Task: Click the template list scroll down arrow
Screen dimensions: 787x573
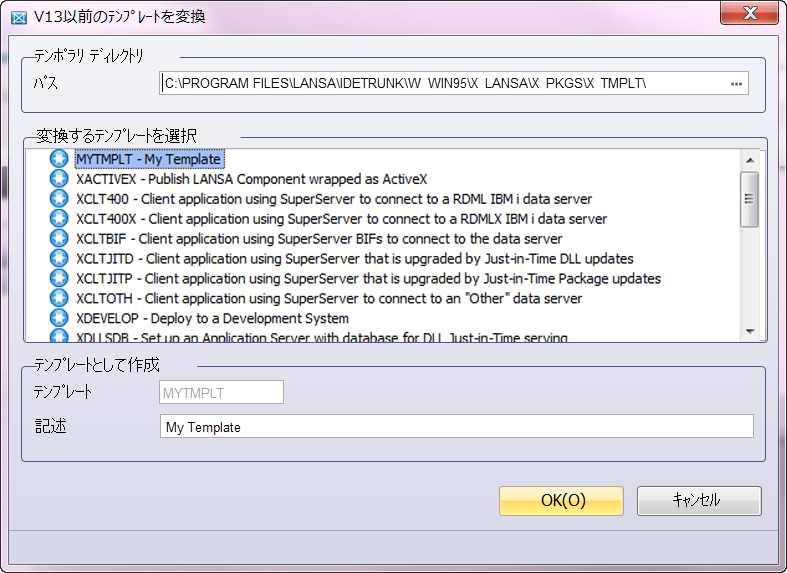Action: point(750,331)
